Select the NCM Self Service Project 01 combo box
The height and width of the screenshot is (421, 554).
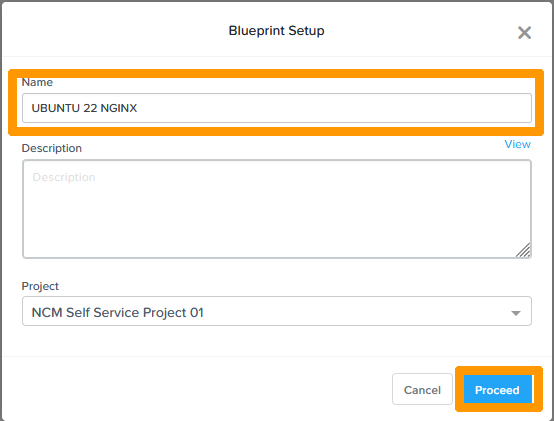[277, 311]
